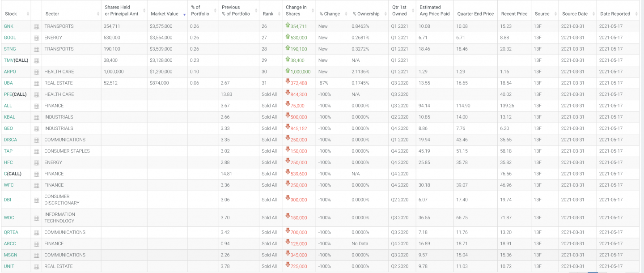The image size is (644, 273).
Task: Click the 354,711 change in shares value
Action: click(x=299, y=27)
